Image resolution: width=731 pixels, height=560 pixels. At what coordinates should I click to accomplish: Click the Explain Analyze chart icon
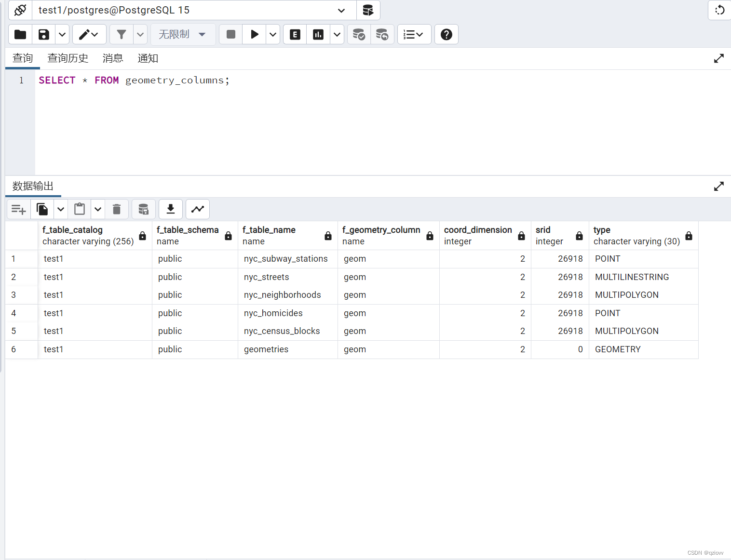(318, 34)
